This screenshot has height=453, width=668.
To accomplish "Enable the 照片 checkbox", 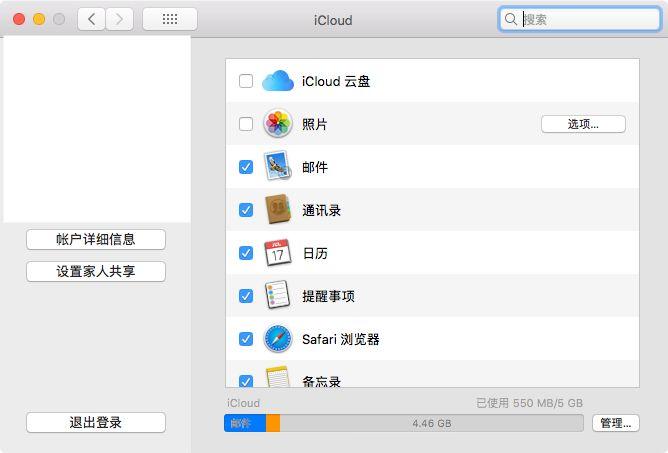I will (246, 124).
